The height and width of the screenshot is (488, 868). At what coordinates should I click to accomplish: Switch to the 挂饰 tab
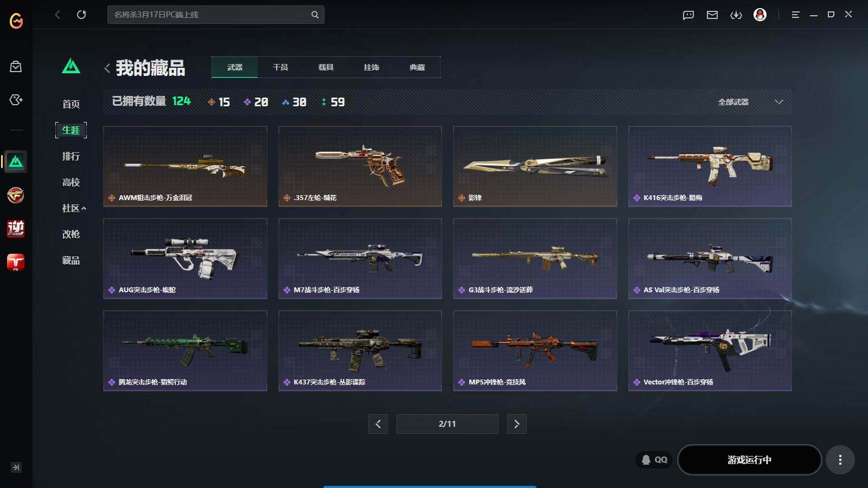click(x=372, y=67)
